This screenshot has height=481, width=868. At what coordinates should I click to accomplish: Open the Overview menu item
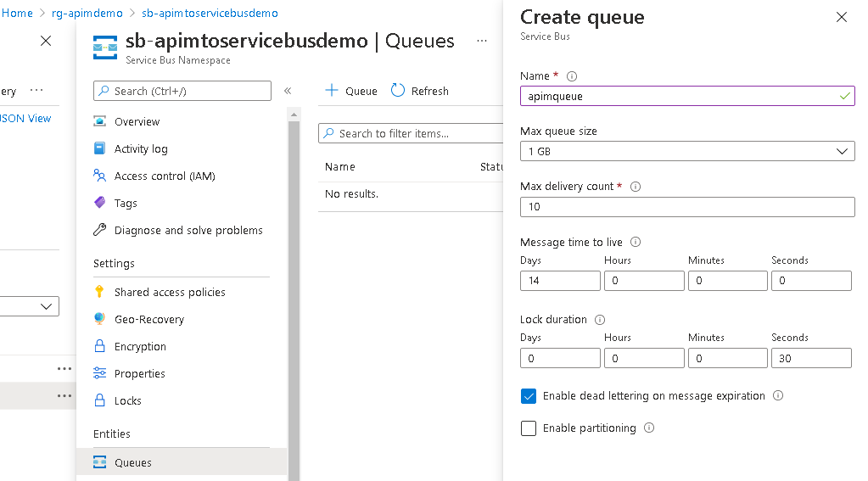[x=137, y=122]
